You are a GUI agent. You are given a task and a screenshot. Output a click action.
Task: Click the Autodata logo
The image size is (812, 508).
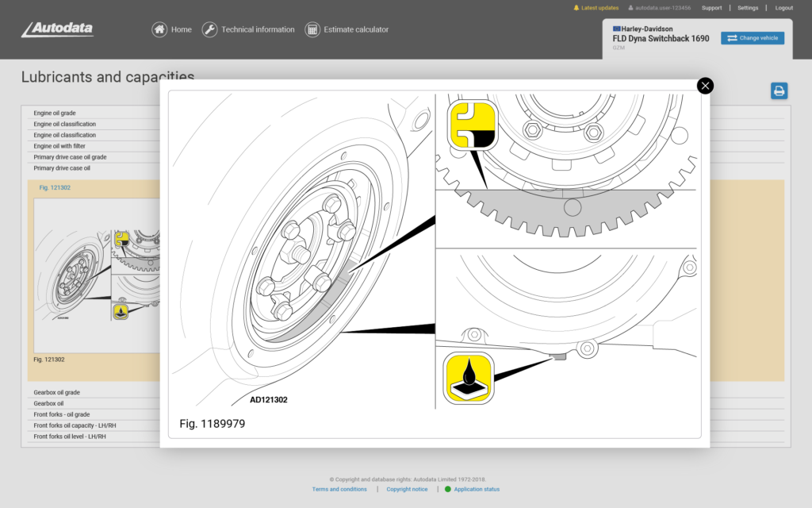tap(58, 29)
